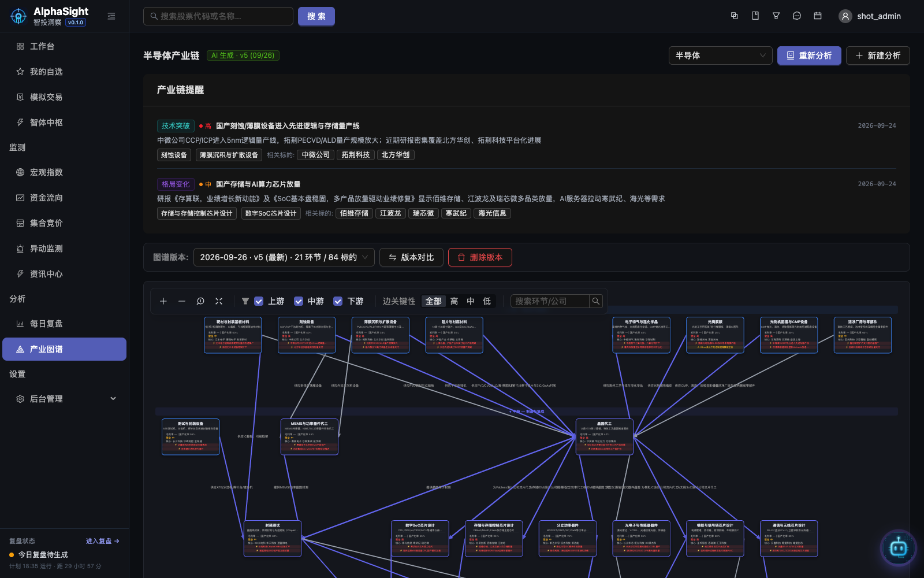
Task: Click the graph filter funnel icon
Action: tap(245, 301)
